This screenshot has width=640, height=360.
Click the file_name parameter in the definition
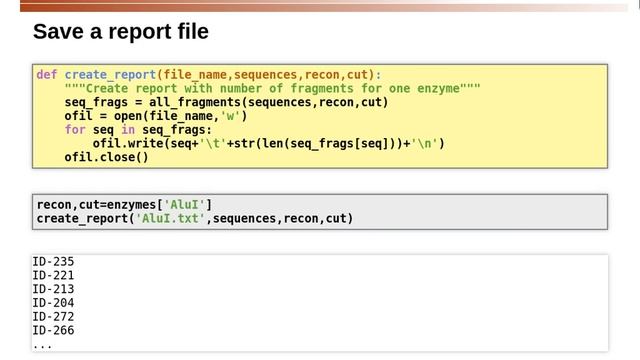[195, 75]
